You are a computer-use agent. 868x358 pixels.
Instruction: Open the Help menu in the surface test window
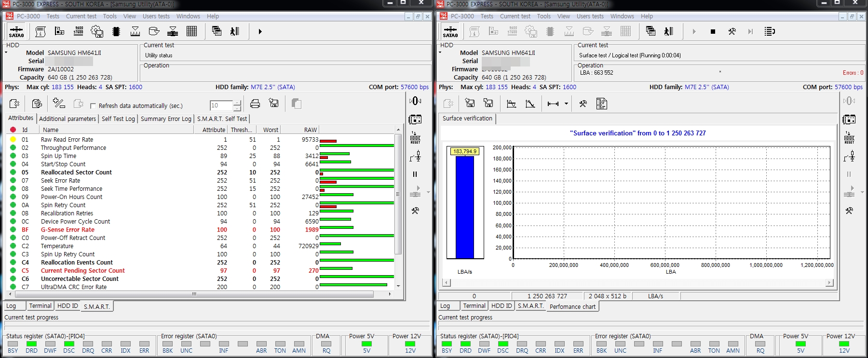[647, 16]
